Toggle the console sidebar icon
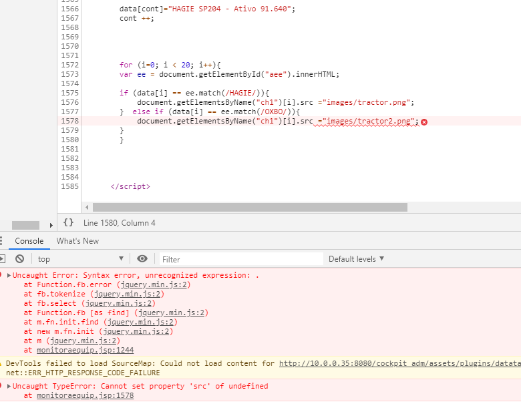521x420 pixels. 2,259
